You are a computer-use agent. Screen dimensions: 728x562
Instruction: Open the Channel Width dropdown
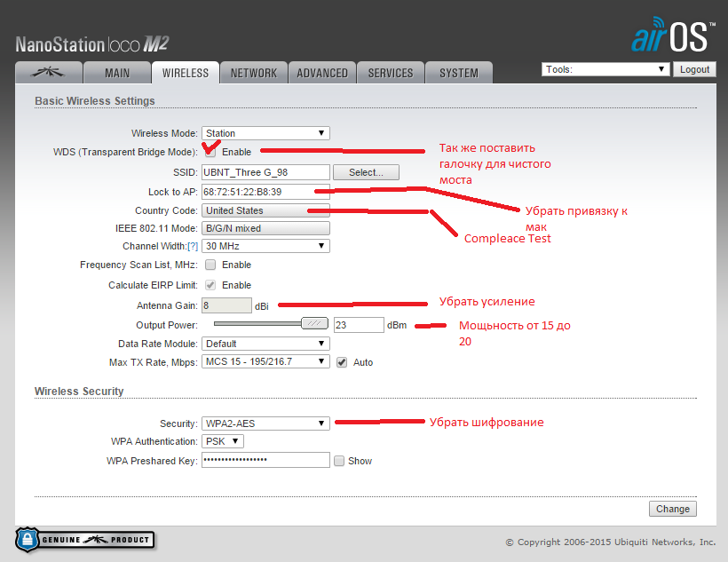tap(265, 246)
